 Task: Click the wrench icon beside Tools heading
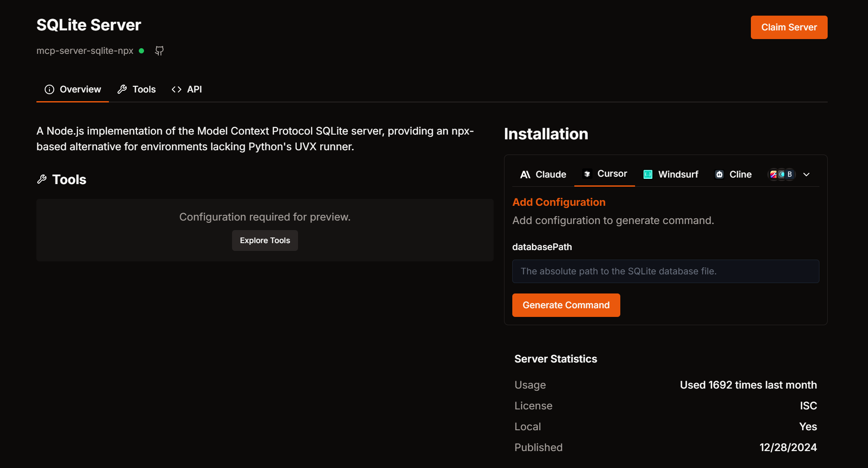(x=42, y=179)
